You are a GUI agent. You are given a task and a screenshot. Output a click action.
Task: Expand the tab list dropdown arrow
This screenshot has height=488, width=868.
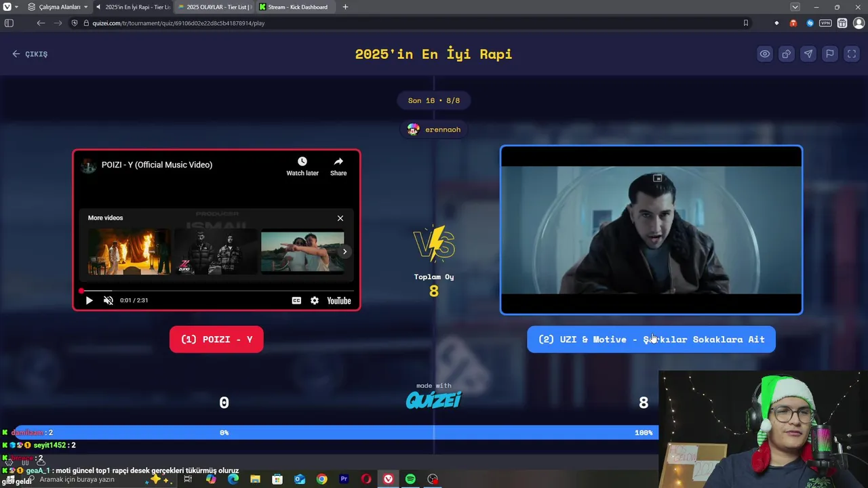795,7
